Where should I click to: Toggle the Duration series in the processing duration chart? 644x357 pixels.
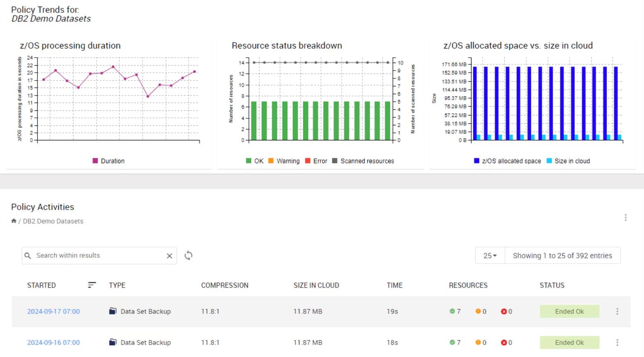pyautogui.click(x=108, y=161)
